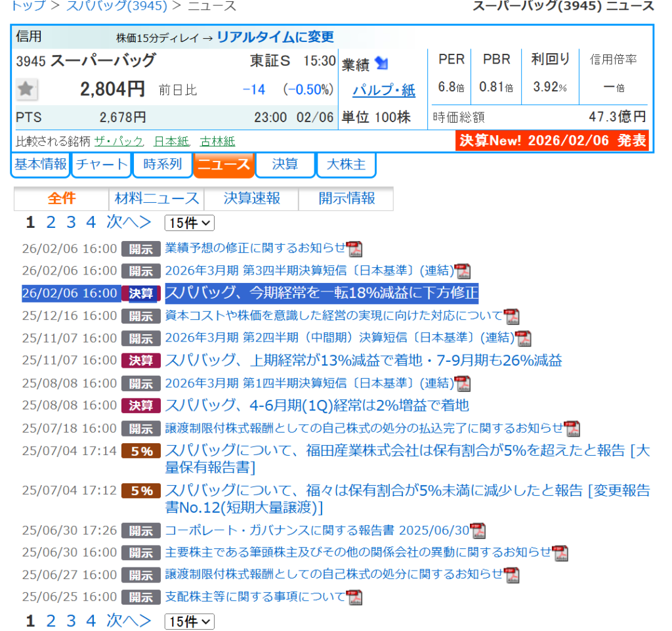Open PDF icon for 支配株主等に関する事項
The width and height of the screenshot is (672, 631).
click(x=354, y=598)
